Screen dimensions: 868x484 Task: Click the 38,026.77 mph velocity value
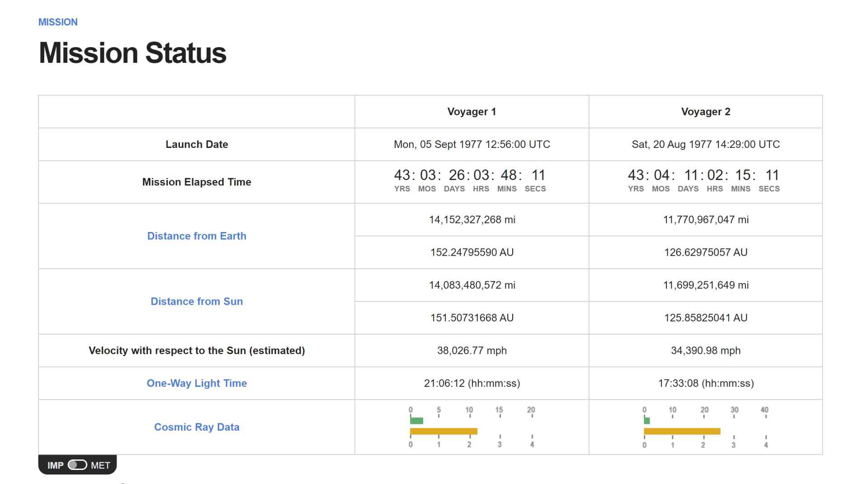(x=472, y=351)
